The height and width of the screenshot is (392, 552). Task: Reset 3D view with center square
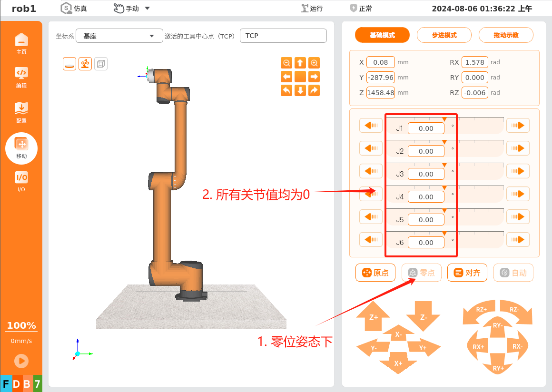(300, 77)
